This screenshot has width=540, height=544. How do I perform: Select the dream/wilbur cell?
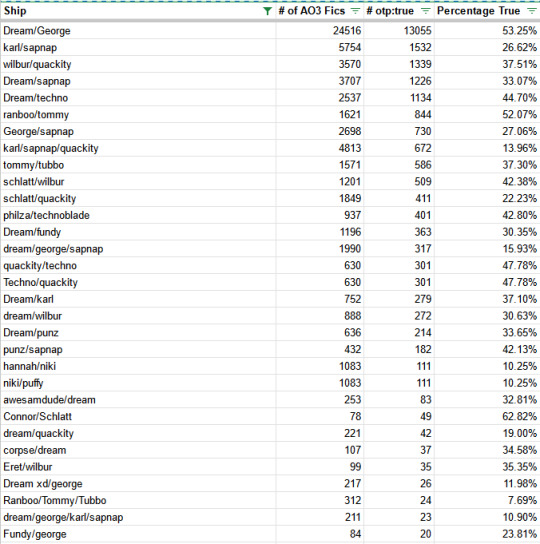pos(138,316)
